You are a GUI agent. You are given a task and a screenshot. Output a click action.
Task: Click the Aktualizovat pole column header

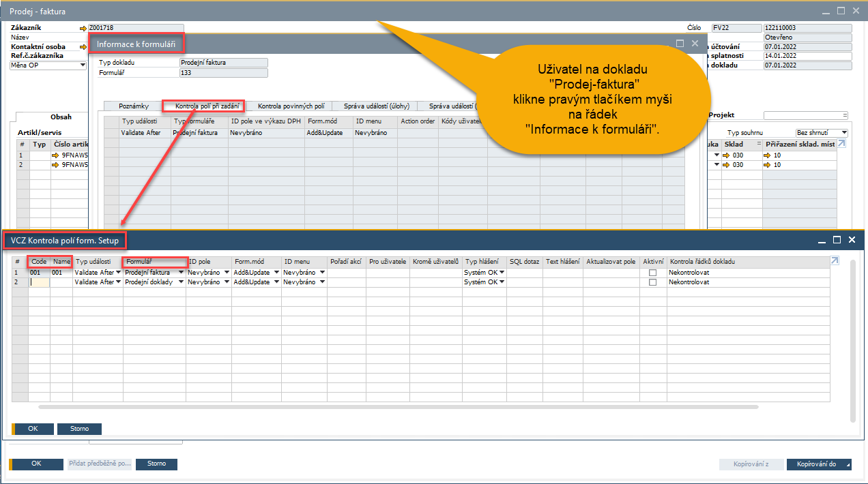coord(611,262)
